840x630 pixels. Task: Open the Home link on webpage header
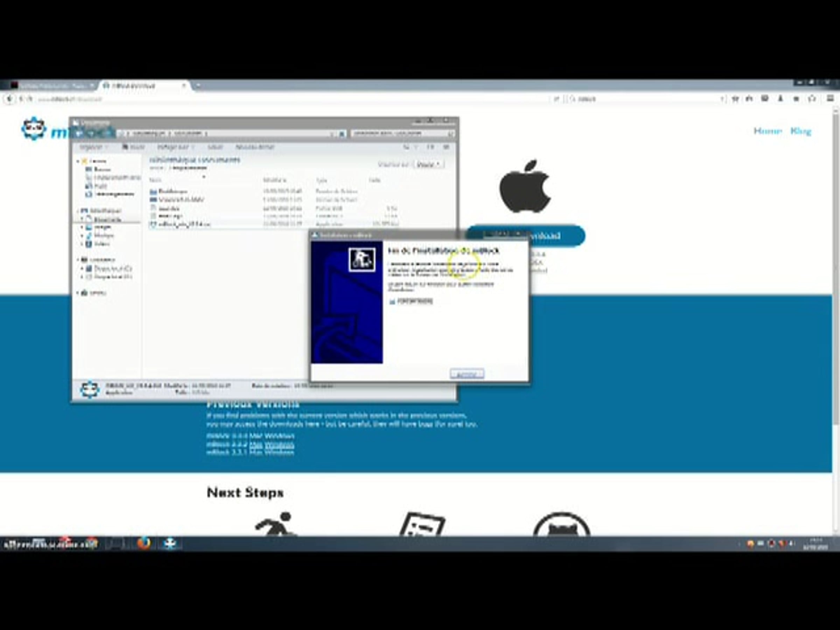[x=768, y=131]
